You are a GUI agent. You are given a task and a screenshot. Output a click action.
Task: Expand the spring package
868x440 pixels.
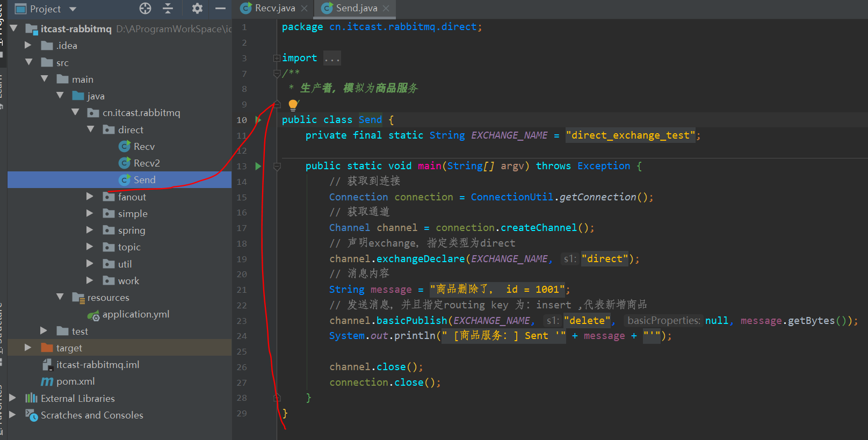coord(90,230)
